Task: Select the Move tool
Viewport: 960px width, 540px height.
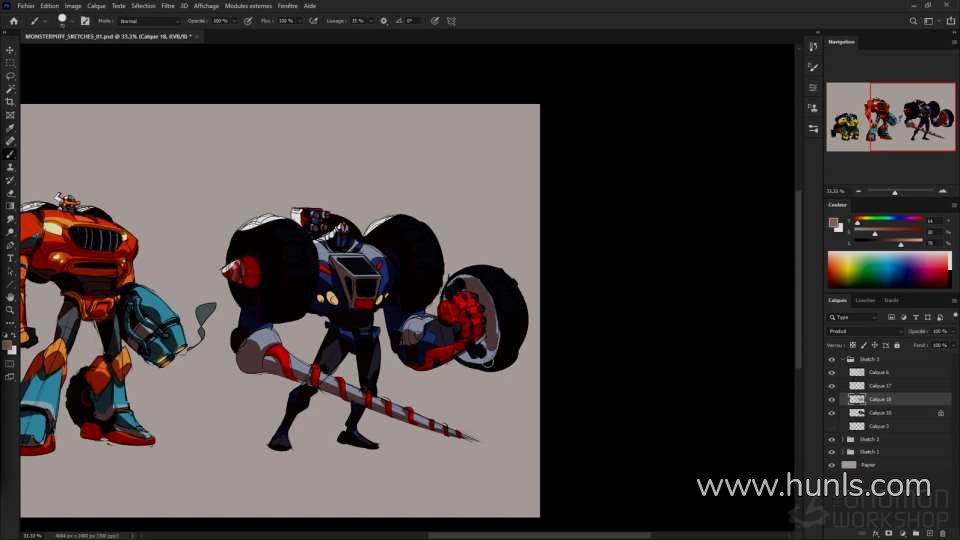Action: pyautogui.click(x=10, y=50)
